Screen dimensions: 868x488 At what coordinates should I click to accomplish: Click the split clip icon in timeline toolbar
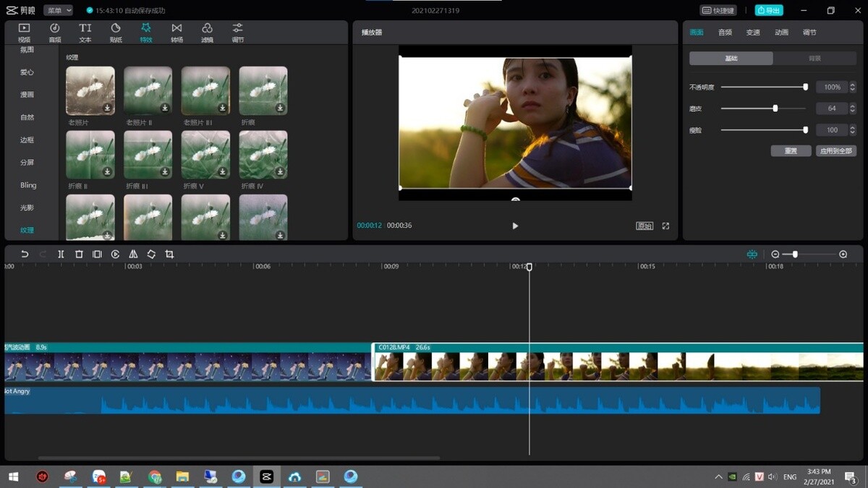pos(61,254)
